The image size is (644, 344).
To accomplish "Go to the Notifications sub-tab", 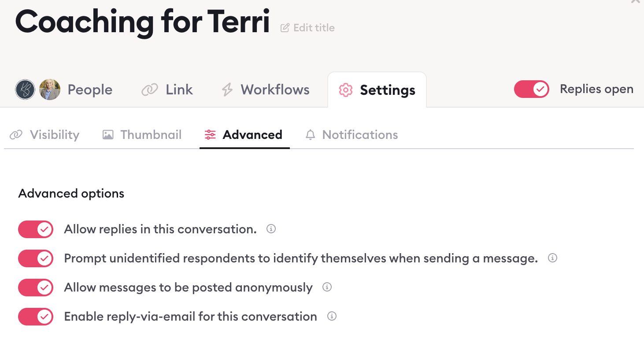I will click(352, 135).
